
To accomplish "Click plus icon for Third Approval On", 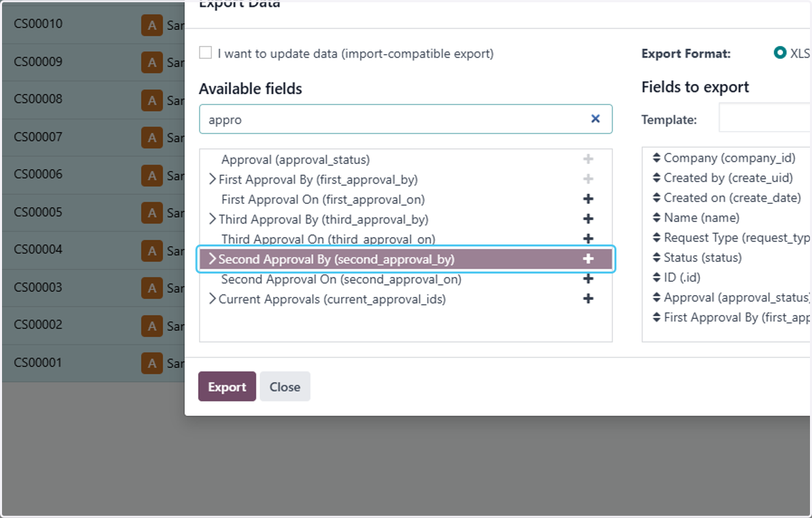I will point(588,239).
